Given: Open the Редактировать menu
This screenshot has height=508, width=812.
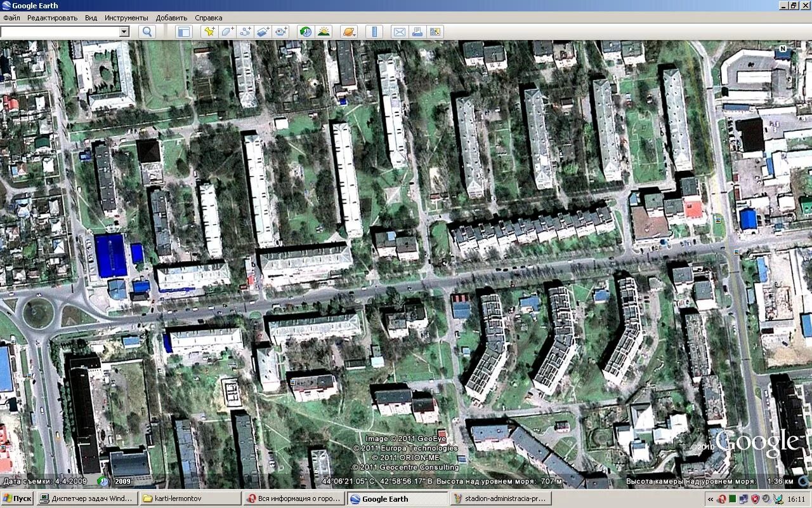Looking at the screenshot, I should point(52,18).
